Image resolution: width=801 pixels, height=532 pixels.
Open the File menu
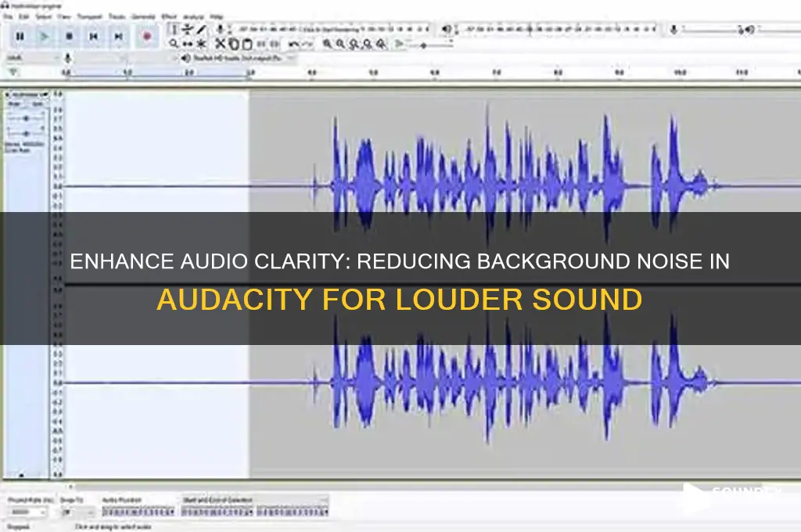pyautogui.click(x=8, y=17)
